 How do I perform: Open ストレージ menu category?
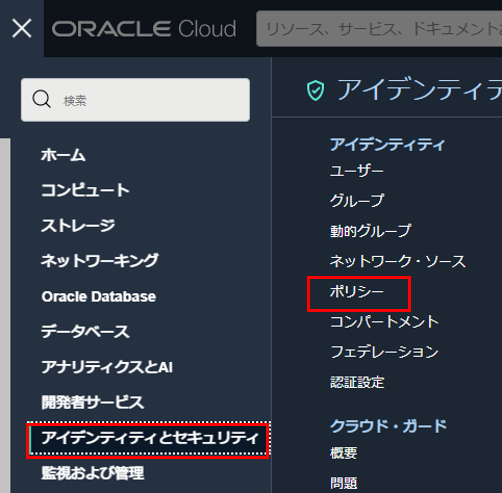tap(78, 226)
